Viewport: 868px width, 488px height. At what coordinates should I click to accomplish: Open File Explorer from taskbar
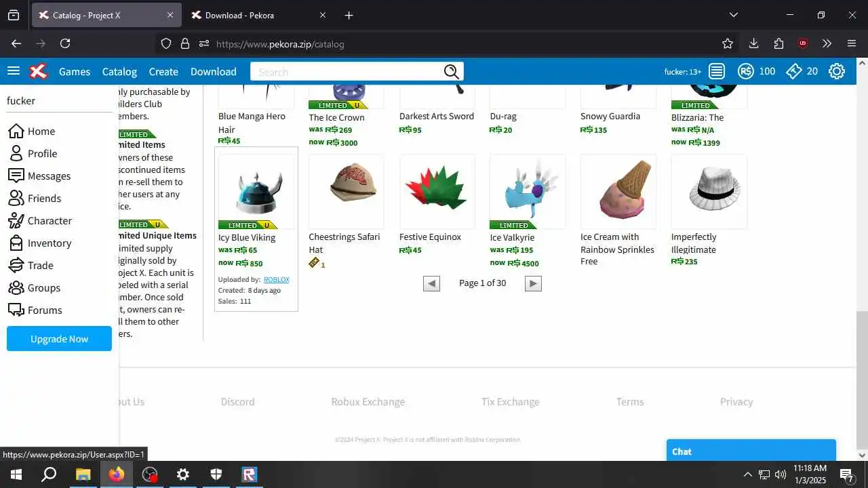click(83, 474)
